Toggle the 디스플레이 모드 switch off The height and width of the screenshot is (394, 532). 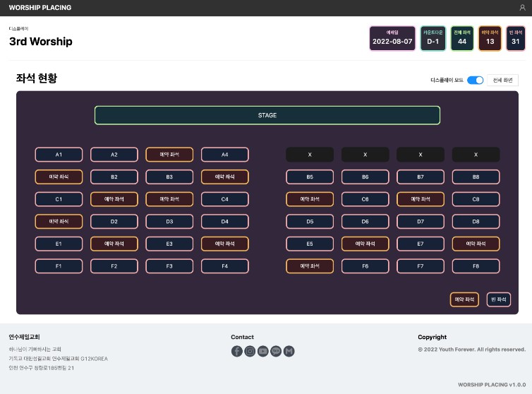click(475, 80)
